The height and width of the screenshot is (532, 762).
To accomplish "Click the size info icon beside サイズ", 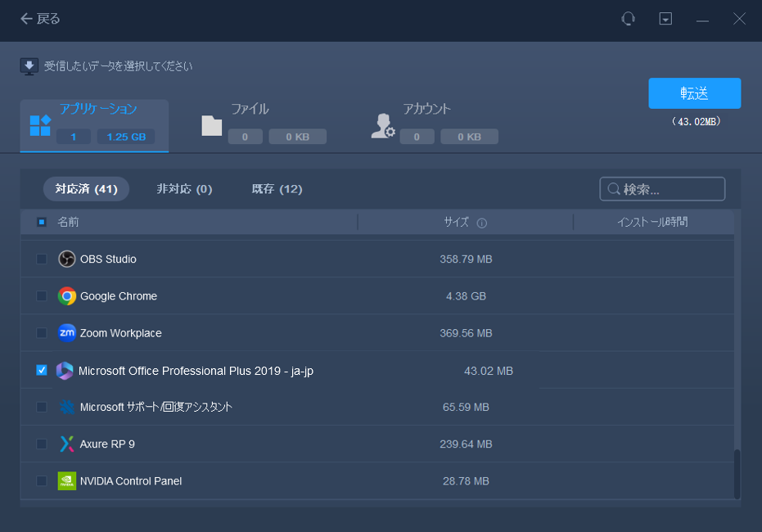I will click(481, 223).
